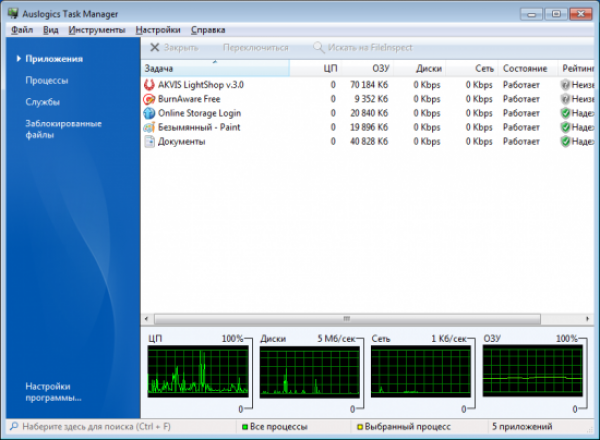Click the gray rating shield for AKVIS LightShop
Viewport: 600px width, 440px height.
click(565, 85)
